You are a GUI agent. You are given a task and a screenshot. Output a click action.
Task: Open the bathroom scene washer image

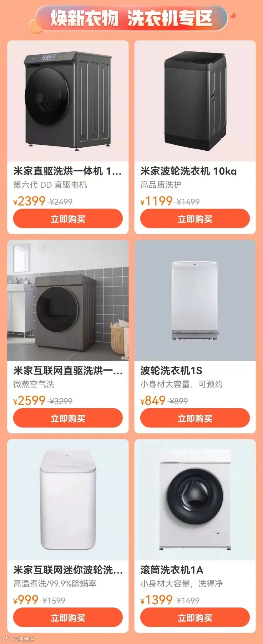(68, 301)
